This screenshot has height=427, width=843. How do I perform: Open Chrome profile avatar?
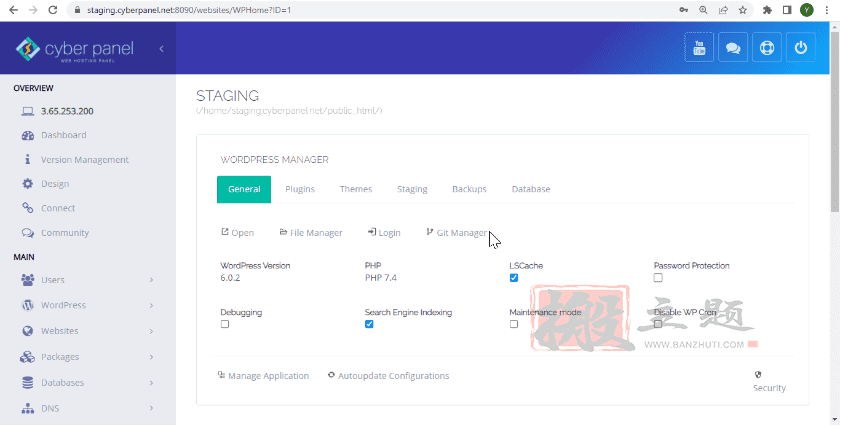806,10
